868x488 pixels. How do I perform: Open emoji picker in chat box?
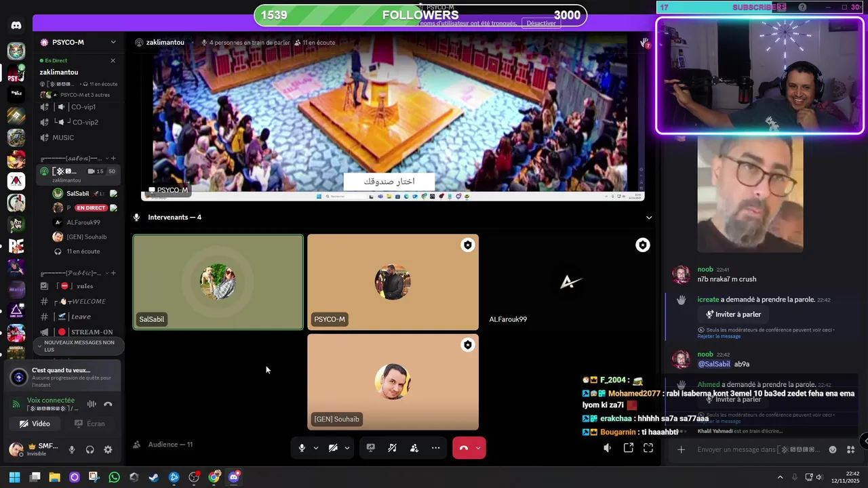click(x=833, y=449)
